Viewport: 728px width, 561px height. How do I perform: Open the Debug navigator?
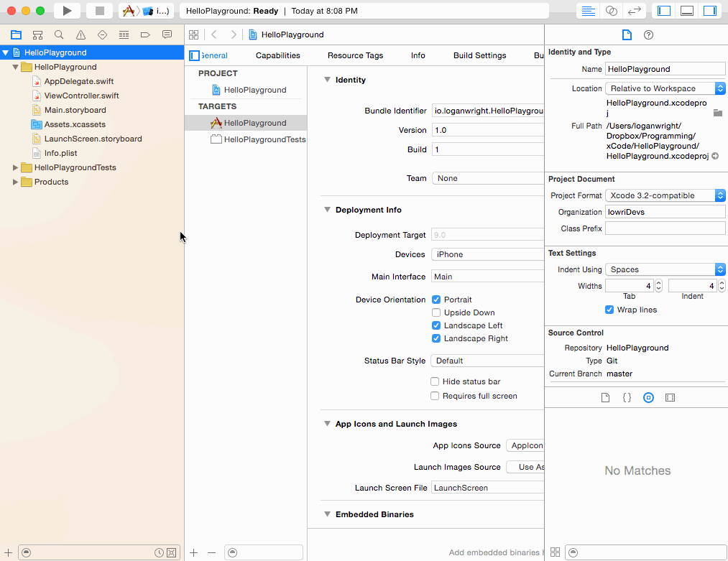(x=124, y=34)
